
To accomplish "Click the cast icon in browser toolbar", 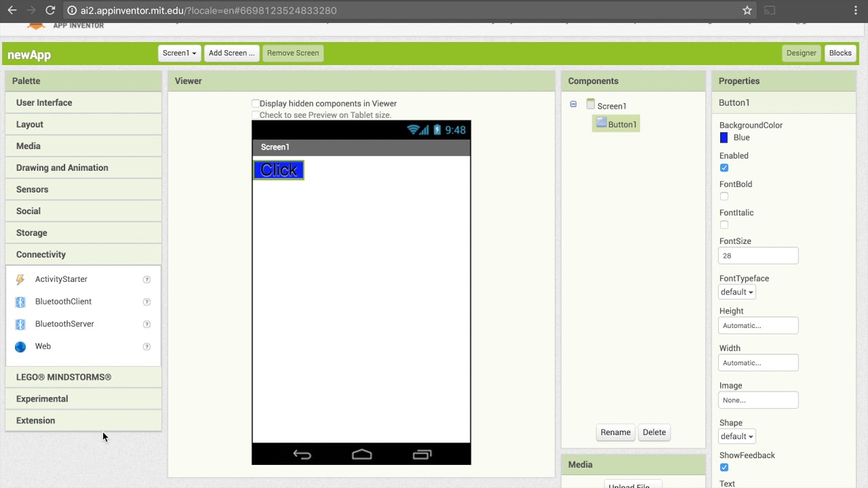I will tap(770, 10).
